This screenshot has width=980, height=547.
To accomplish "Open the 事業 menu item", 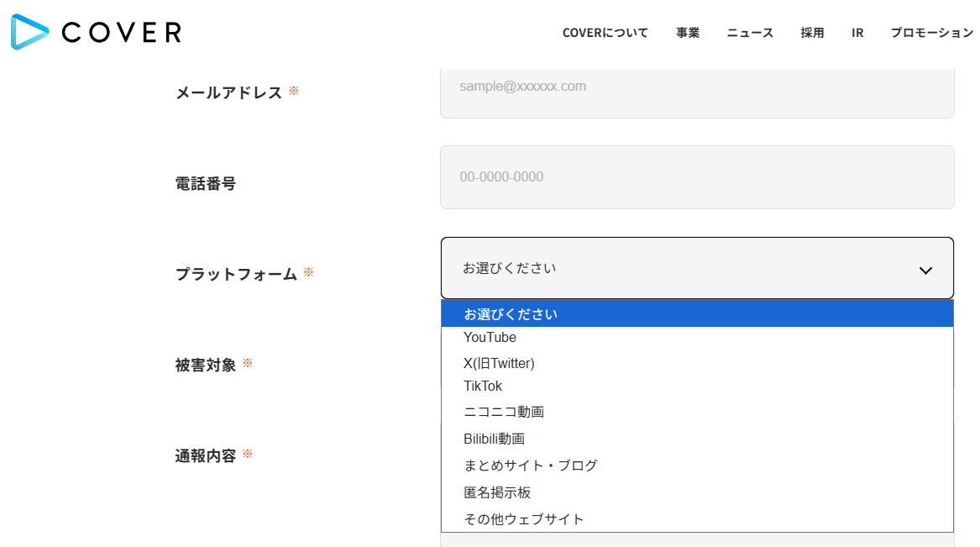I will point(688,33).
